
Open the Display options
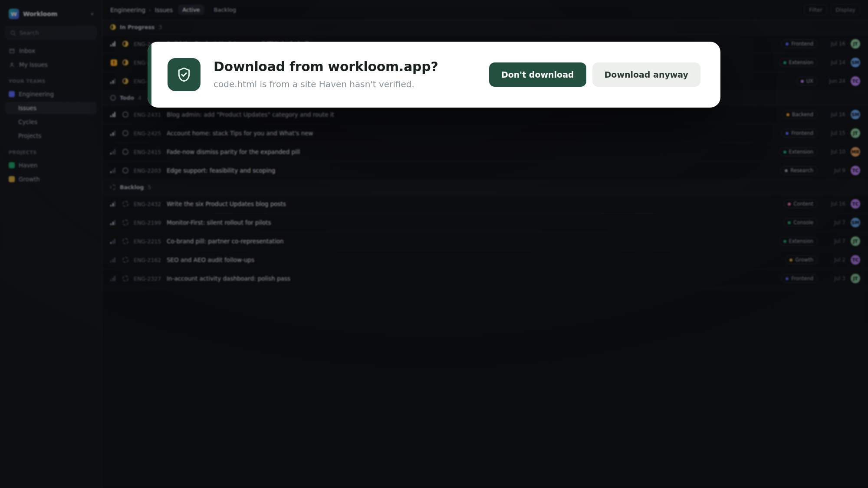tap(845, 10)
